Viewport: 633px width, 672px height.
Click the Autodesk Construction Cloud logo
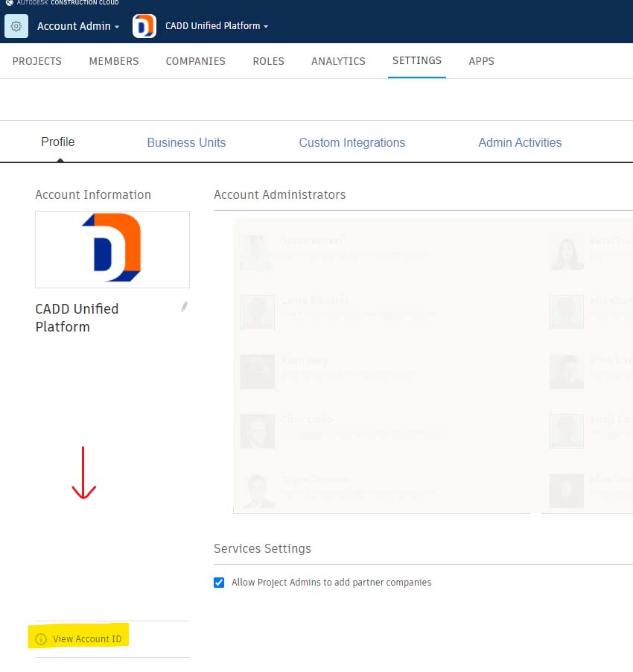pos(62,2)
